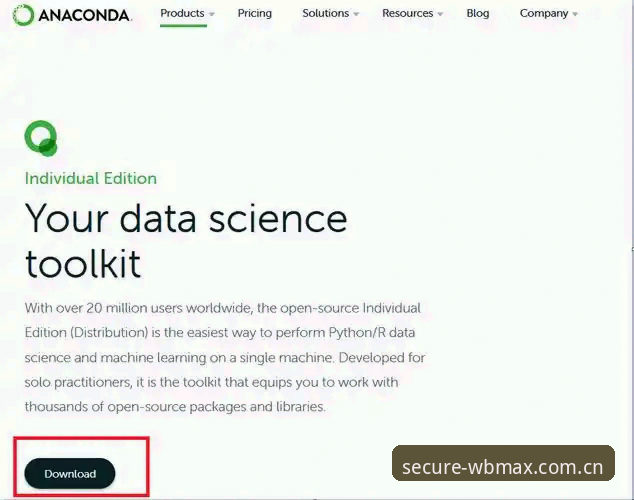
Task: Click the 'Your data science toolkit' headline
Action: click(186, 241)
